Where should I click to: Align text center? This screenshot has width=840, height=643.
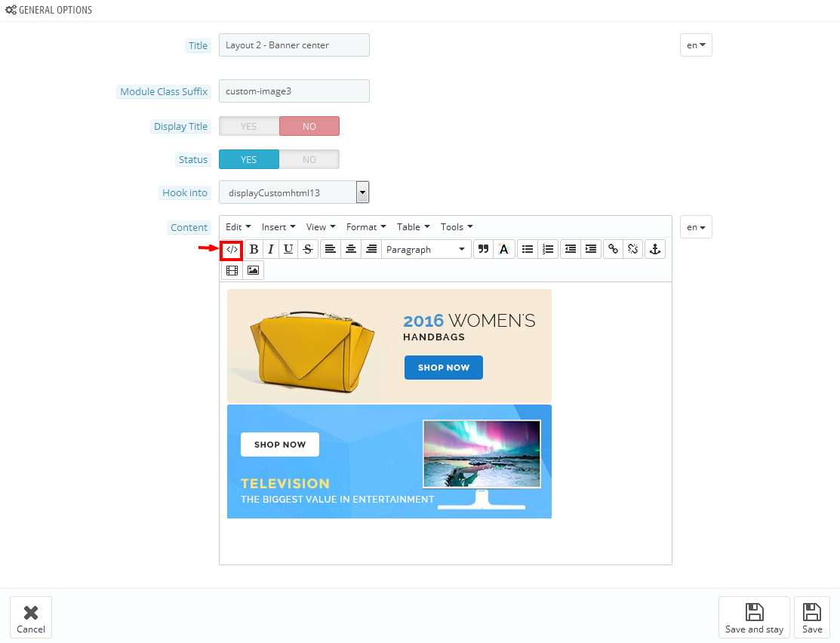[x=351, y=249]
